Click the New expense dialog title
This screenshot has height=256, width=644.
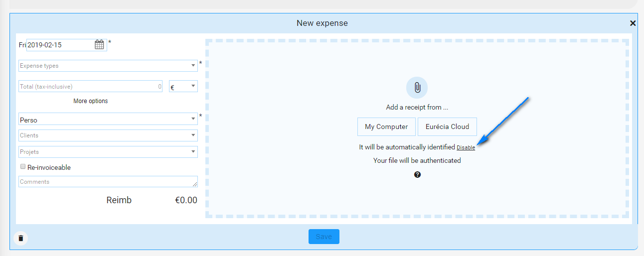[x=322, y=23]
